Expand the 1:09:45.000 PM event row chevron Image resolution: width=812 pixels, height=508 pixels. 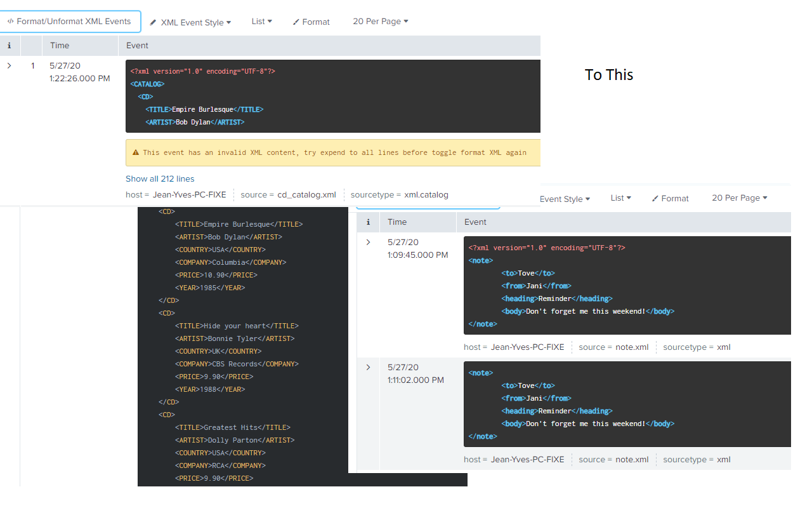pos(368,242)
